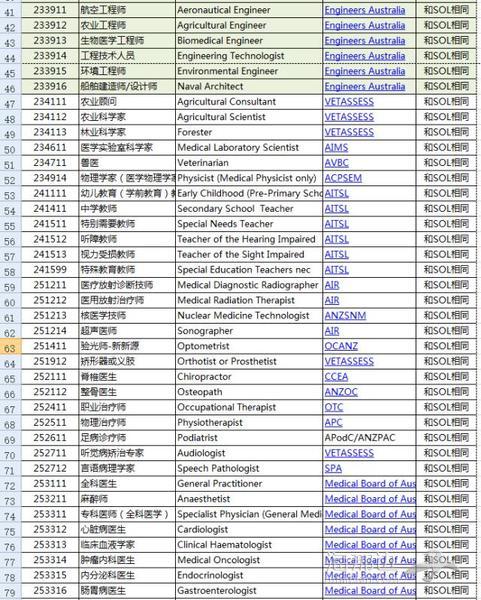Screen dimensions: 481x600
Task: Select the Agricultural Scientist cell
Action: 249,117
